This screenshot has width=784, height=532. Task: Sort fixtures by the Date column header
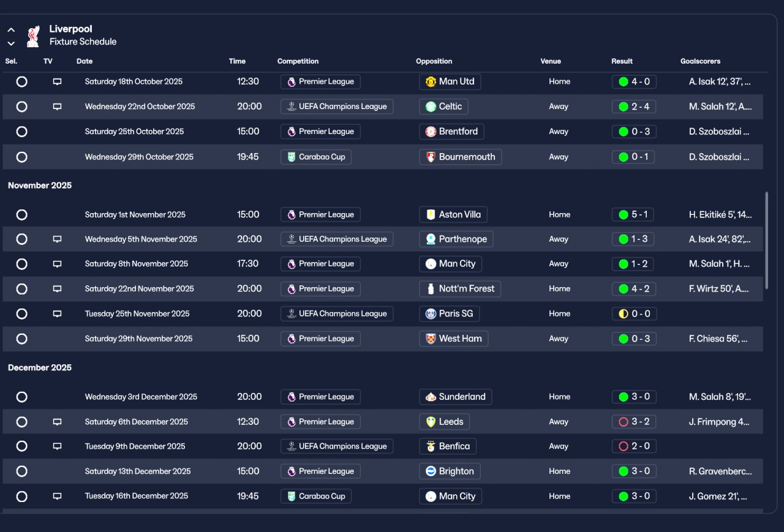point(85,61)
